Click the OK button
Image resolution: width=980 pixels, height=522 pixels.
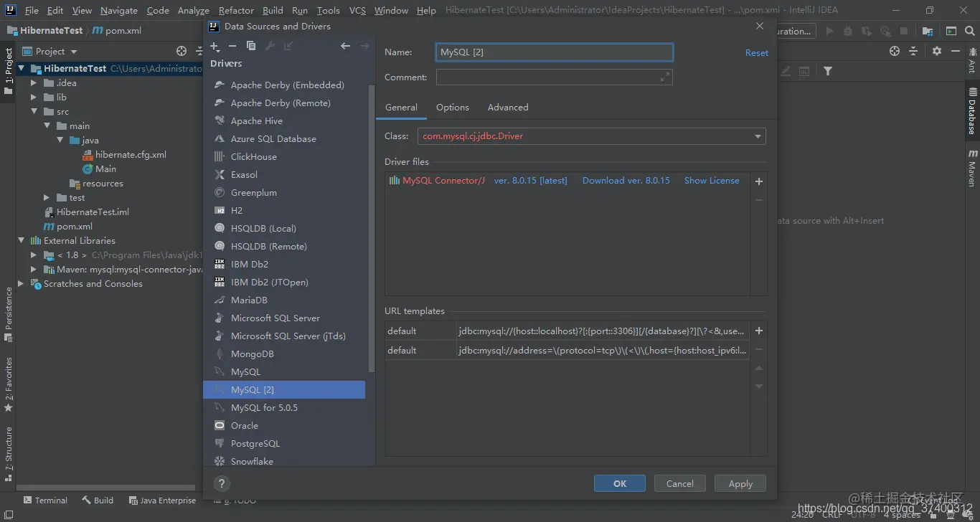pos(620,483)
